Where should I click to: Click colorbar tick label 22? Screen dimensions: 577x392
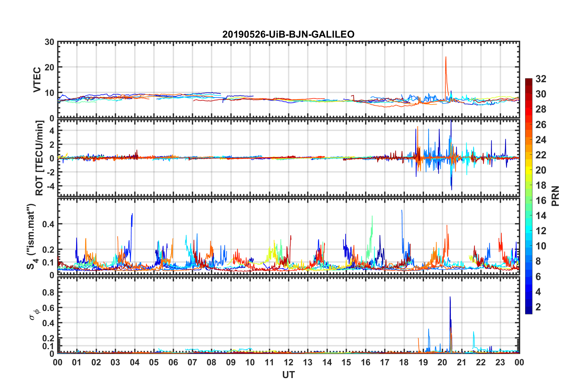[x=541, y=155]
